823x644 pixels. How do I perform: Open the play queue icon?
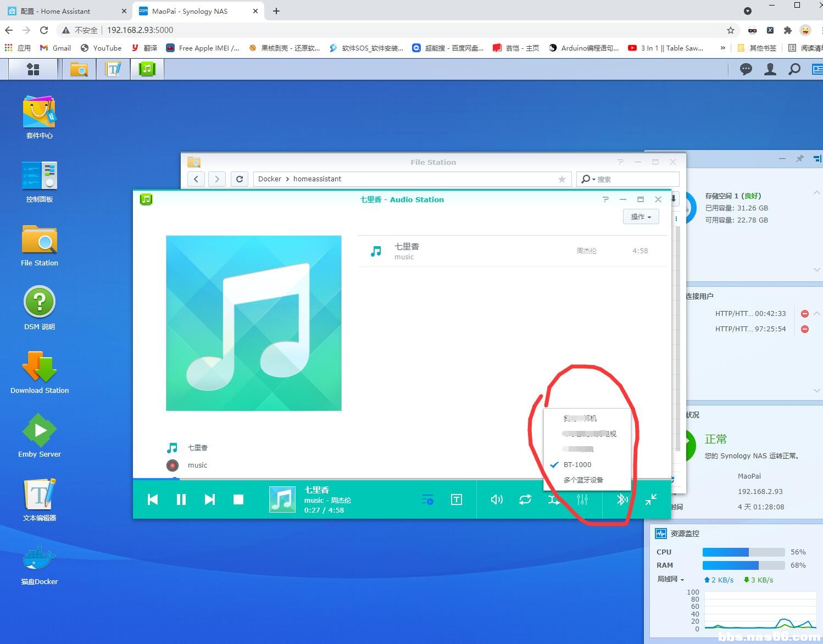pyautogui.click(x=428, y=499)
